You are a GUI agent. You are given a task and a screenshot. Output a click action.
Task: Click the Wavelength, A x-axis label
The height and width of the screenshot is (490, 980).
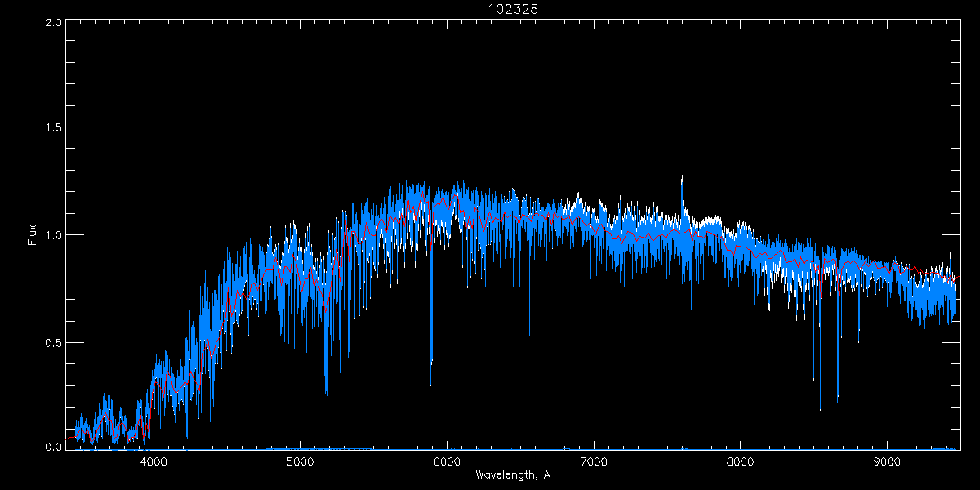pyautogui.click(x=513, y=474)
